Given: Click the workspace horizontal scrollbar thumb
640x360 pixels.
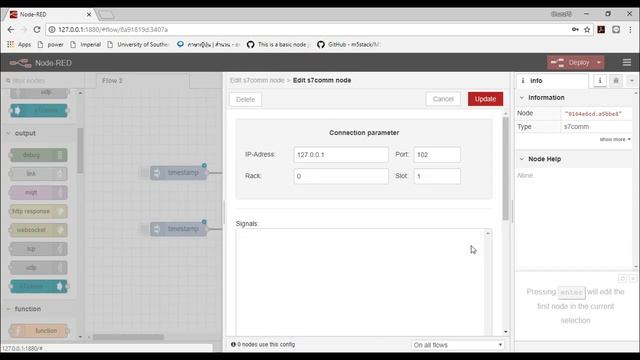Looking at the screenshot, I should 128,337.
